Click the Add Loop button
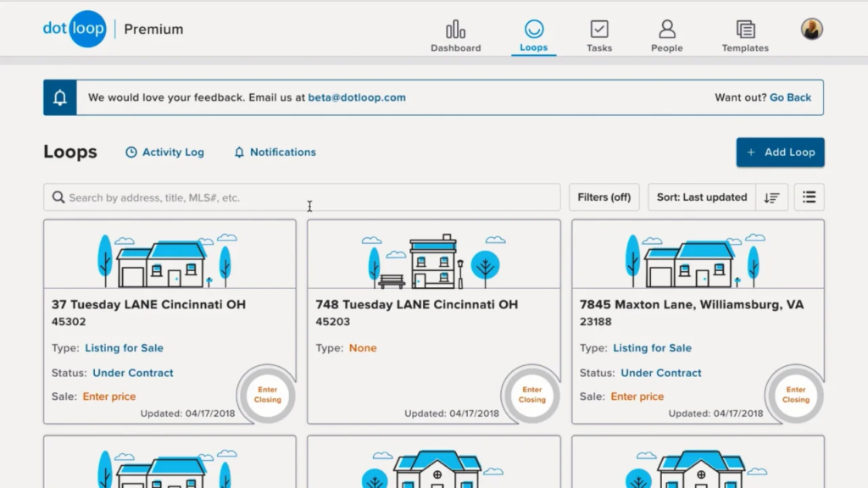 pos(780,152)
